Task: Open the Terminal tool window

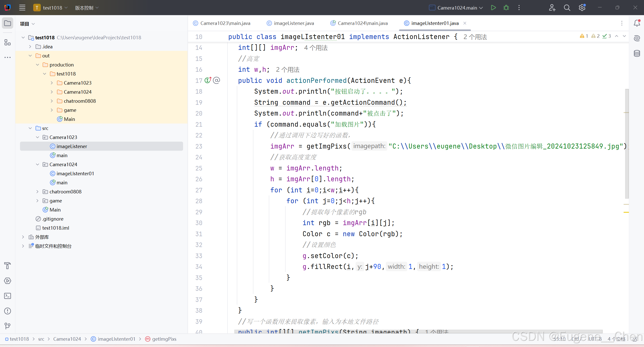Action: [x=8, y=296]
